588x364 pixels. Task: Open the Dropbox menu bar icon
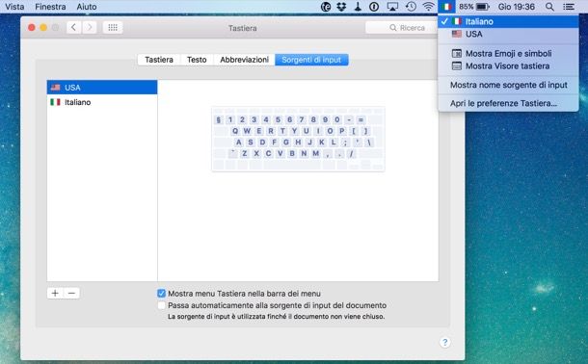tap(341, 7)
